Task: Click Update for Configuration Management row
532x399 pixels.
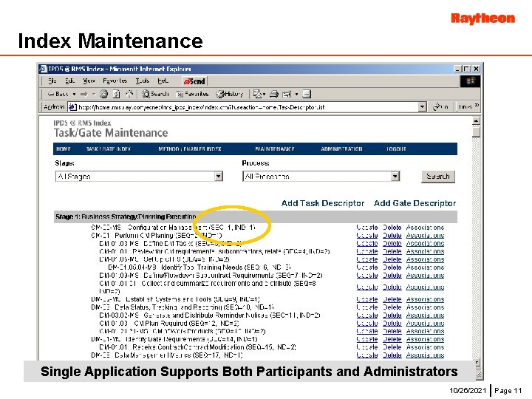Action: 366,228
